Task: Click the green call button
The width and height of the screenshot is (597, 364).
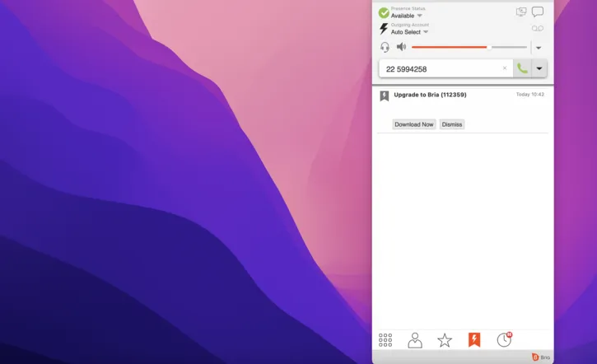Action: point(522,68)
